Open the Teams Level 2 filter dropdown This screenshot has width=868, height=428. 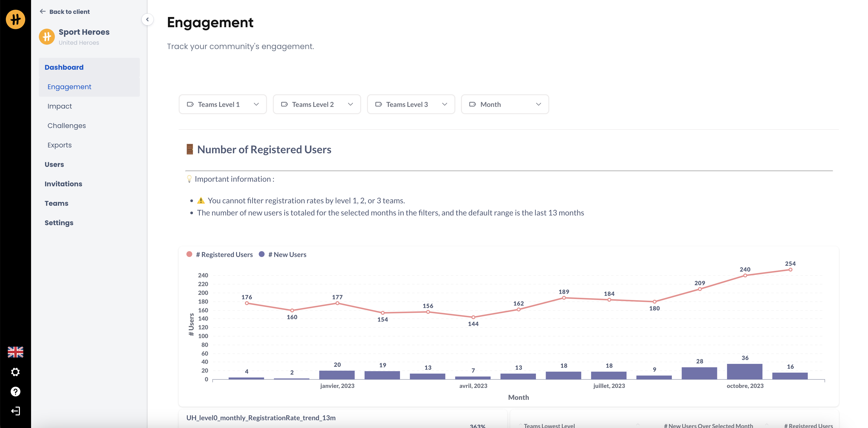tap(317, 104)
